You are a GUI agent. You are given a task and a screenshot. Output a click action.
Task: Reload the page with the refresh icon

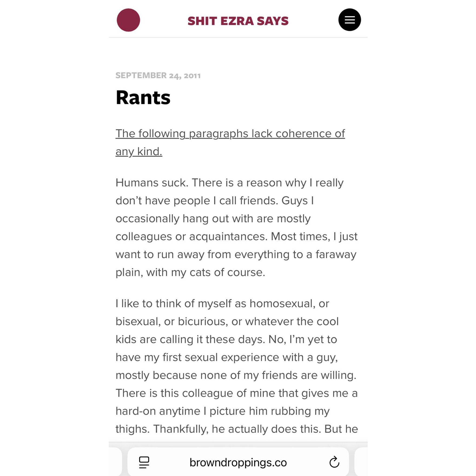pos(334,462)
